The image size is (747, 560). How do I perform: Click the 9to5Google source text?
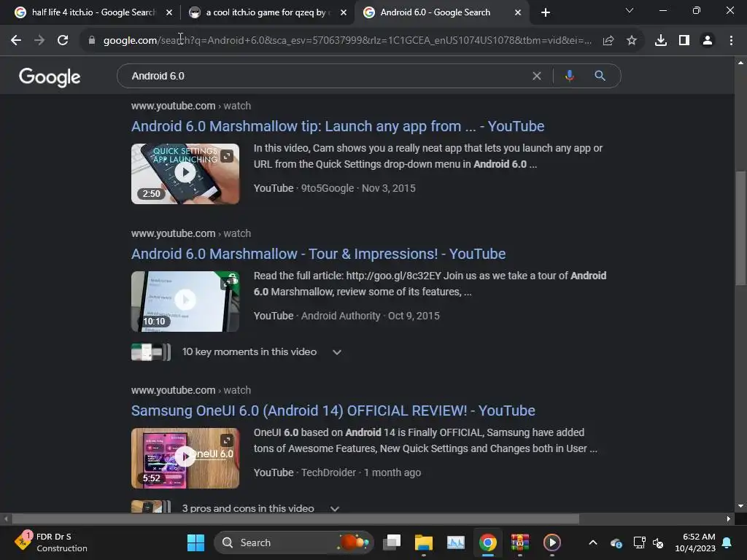(328, 188)
